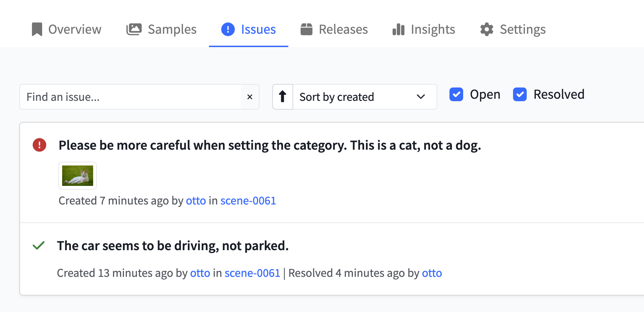Click the gear icon next to Settings
644x312 pixels.
point(487,30)
